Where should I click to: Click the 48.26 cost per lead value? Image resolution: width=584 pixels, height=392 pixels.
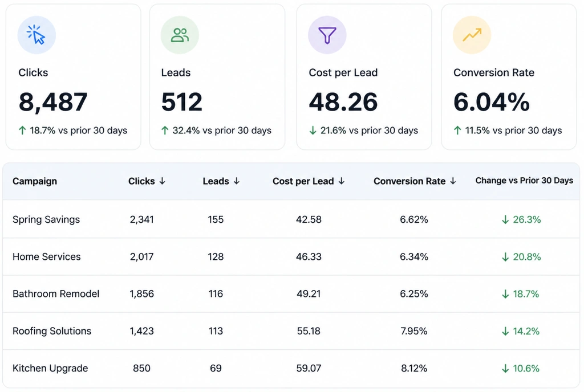343,102
